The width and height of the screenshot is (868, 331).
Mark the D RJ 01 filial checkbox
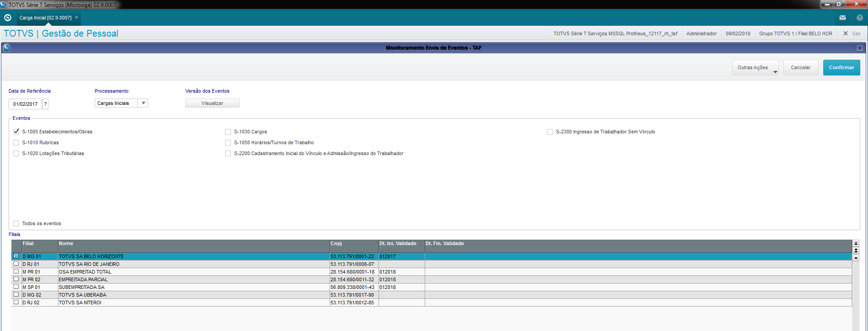[x=16, y=264]
